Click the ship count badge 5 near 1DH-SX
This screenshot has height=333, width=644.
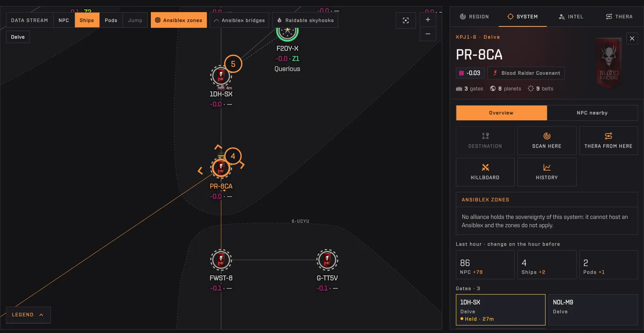pos(233,64)
